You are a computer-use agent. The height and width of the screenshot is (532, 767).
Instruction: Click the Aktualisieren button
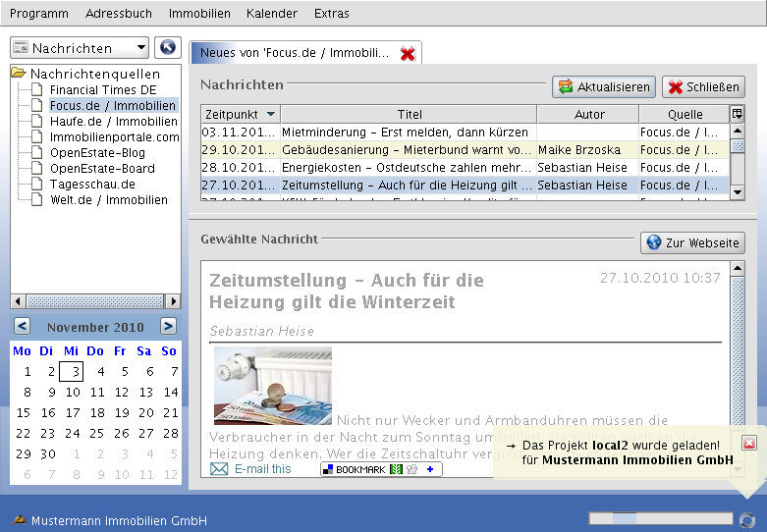[x=603, y=87]
